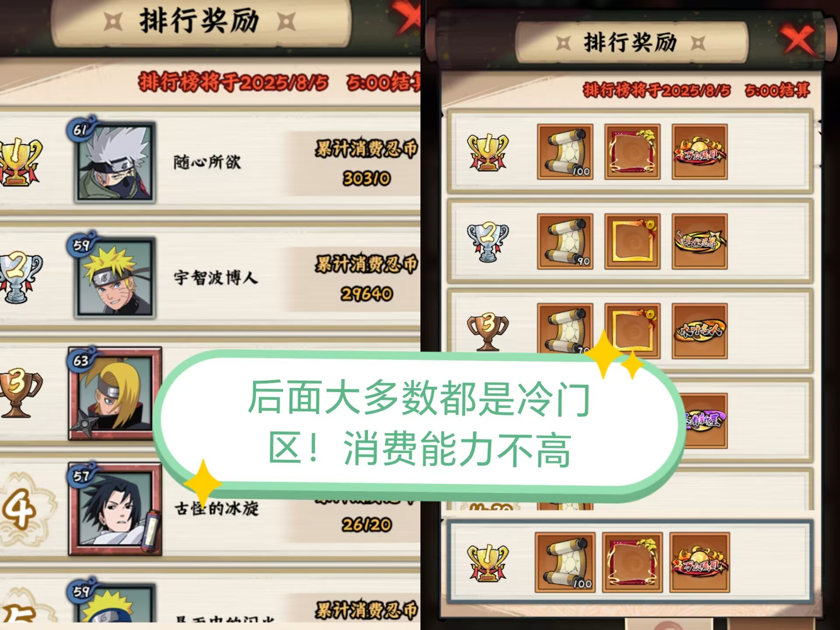This screenshot has height=630, width=840.
Task: Select first-place scroll reward with 100
Action: (565, 152)
